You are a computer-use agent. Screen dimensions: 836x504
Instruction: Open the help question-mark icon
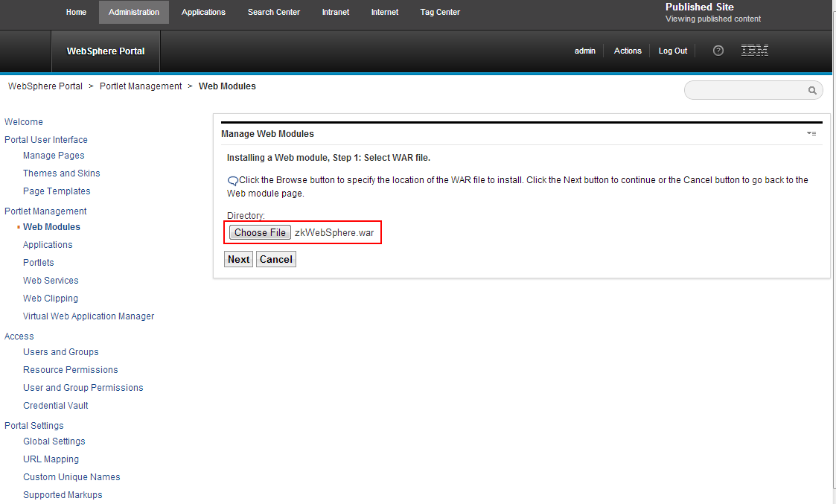pos(718,51)
